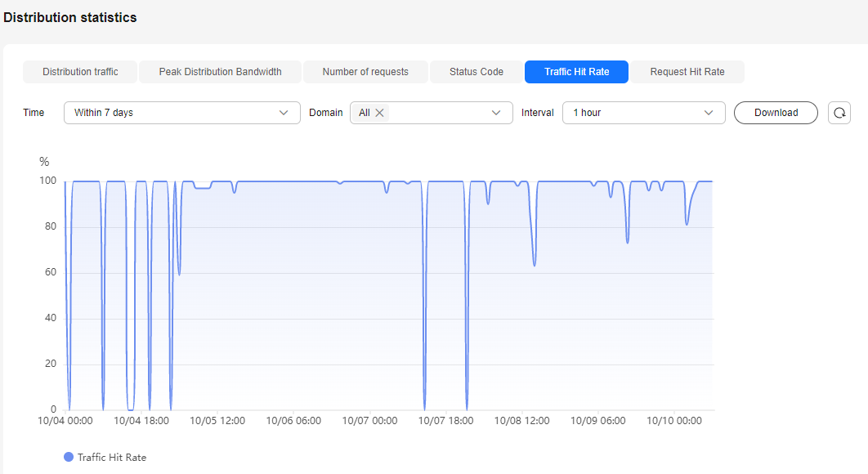Click the '10/04 00:00' axis label
Screen dimensions: 868x474
65,421
